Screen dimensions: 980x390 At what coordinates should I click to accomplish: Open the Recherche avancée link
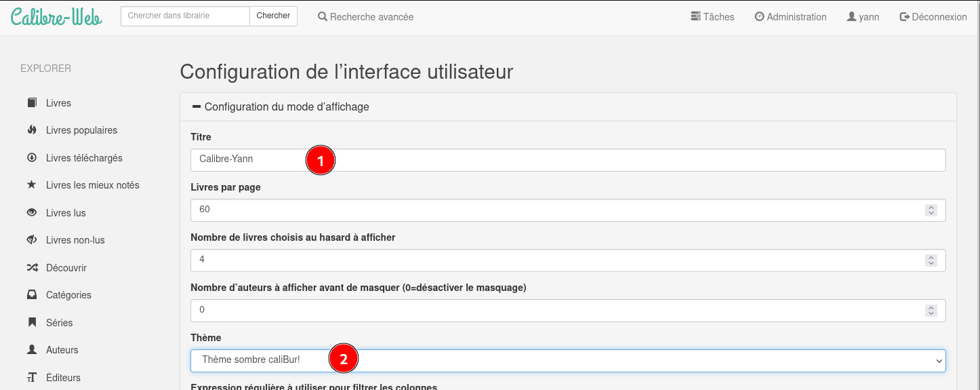coord(365,17)
